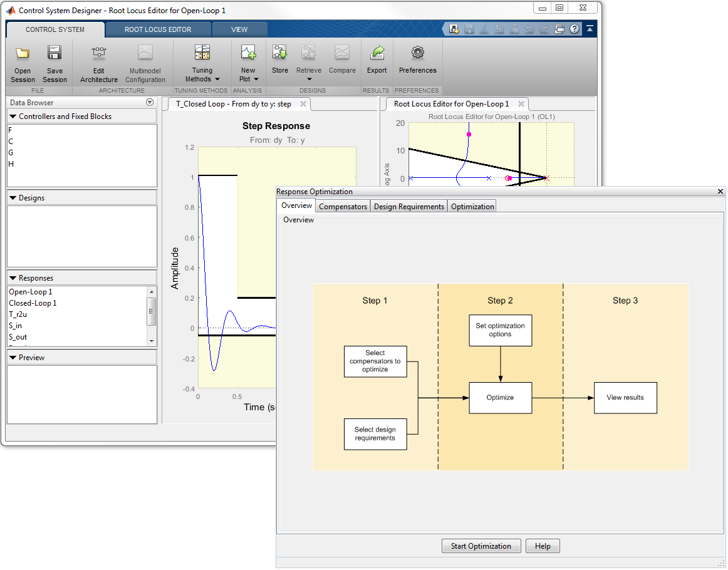Click the Multimodel Configuration icon
728x570 pixels.
[x=145, y=53]
